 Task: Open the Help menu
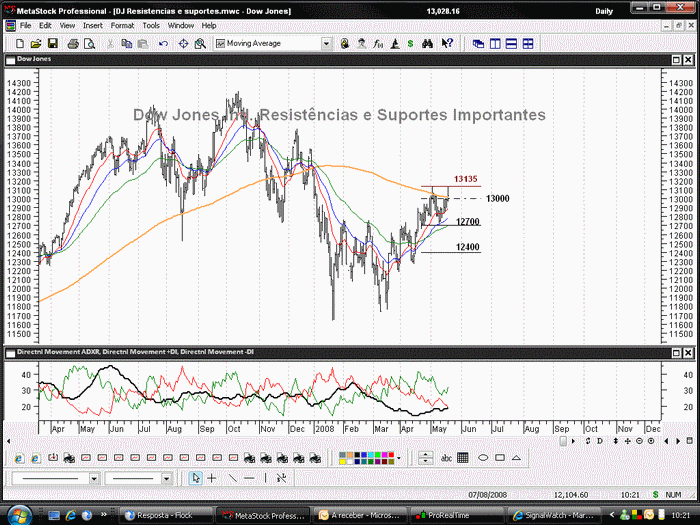(x=209, y=26)
